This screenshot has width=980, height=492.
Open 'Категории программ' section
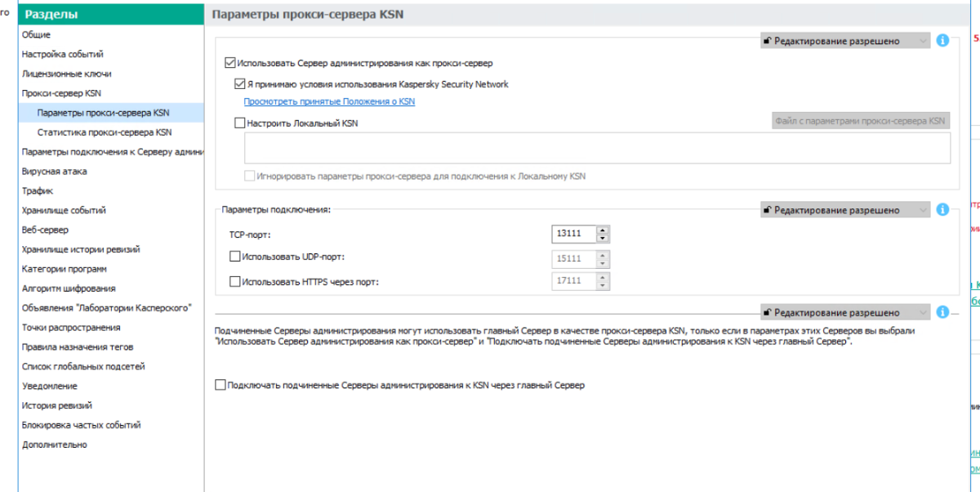65,269
